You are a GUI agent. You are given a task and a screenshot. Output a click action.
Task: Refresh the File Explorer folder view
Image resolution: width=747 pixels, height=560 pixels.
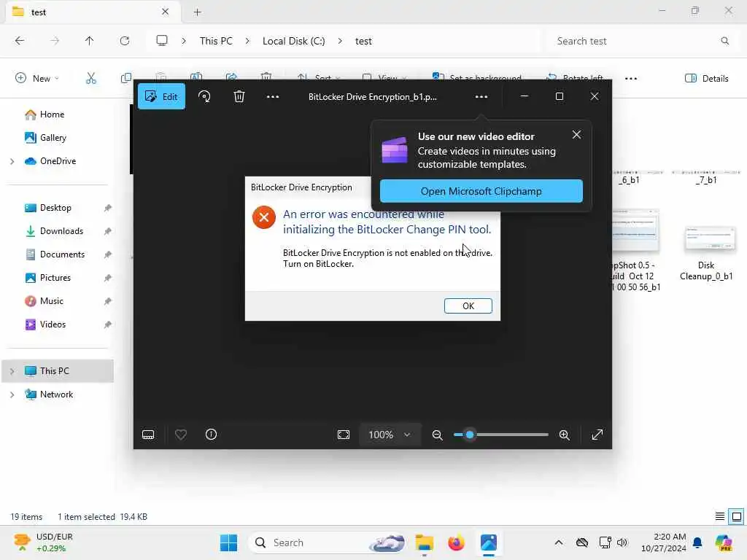click(x=125, y=41)
